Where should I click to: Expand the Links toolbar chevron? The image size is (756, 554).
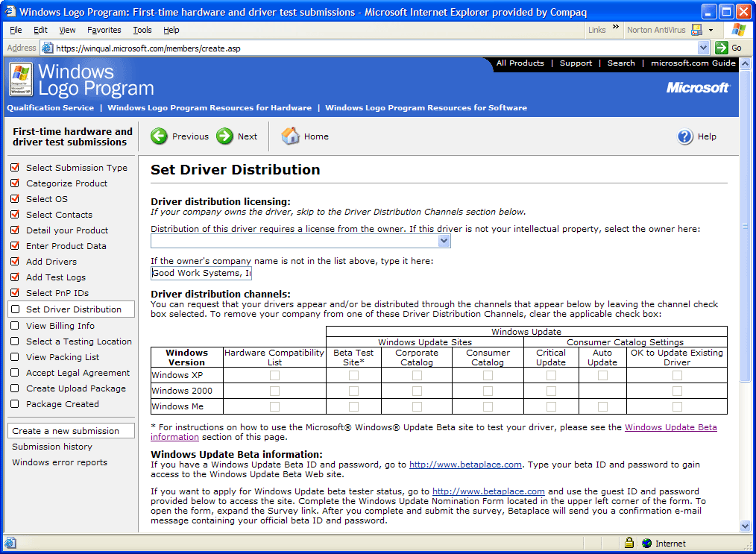tap(616, 28)
